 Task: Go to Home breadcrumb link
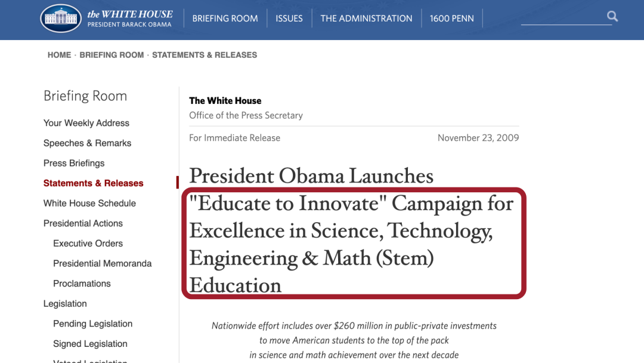[59, 55]
